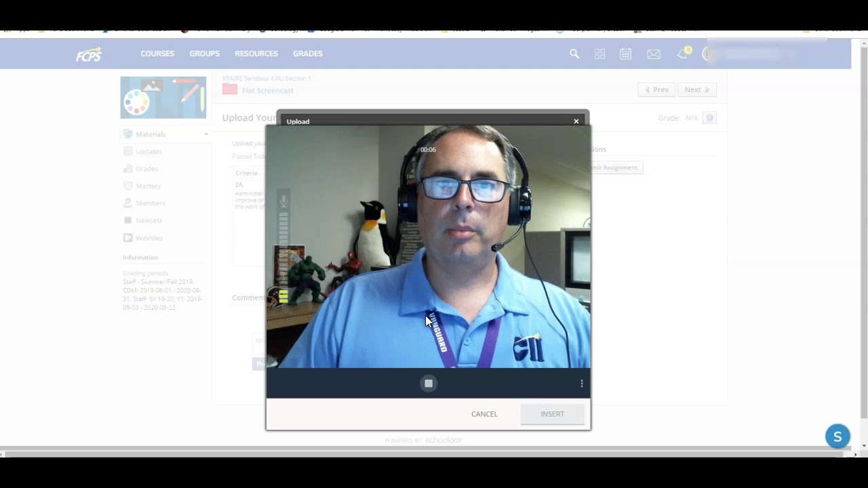Open the messages envelope icon
This screenshot has height=488, width=868.
coord(654,54)
